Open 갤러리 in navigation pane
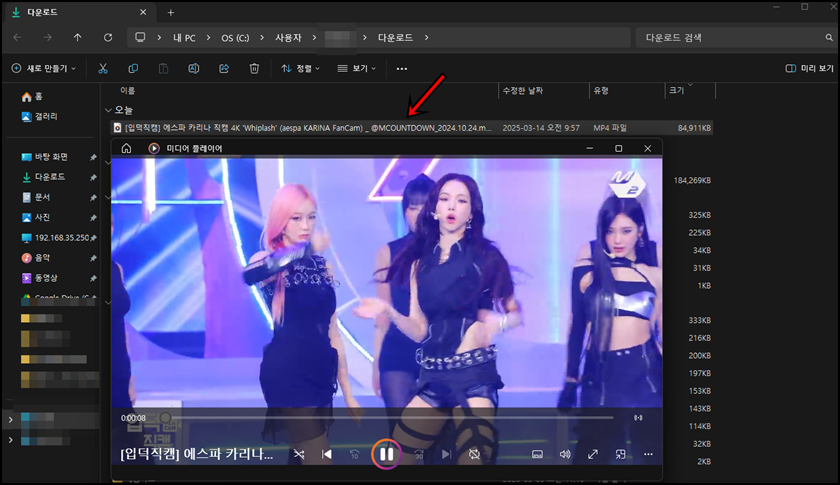Image resolution: width=840 pixels, height=485 pixels. pos(40,116)
